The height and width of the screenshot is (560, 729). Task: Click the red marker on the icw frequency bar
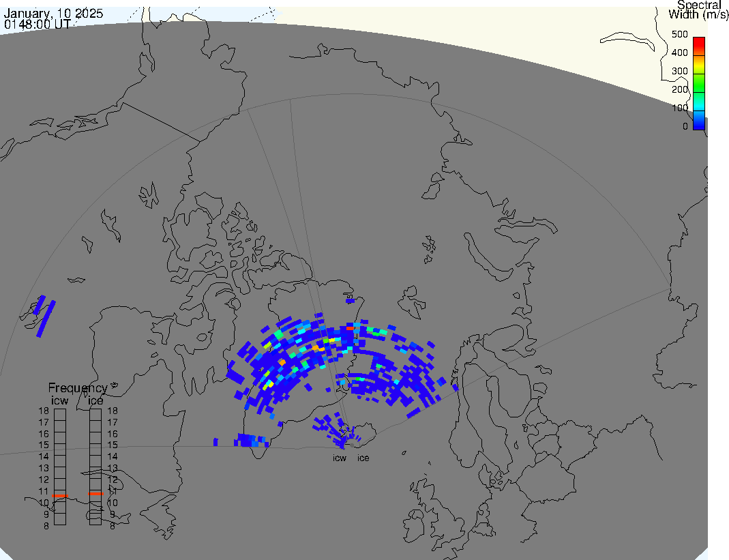pos(60,497)
